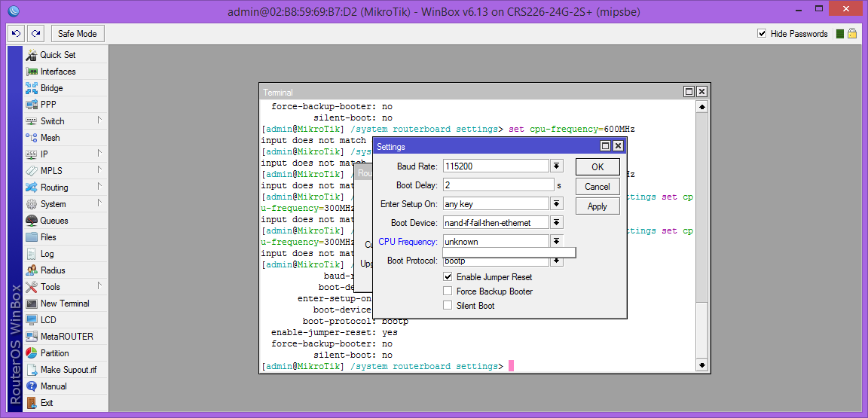Click the Redo arrow toolbar button
The width and height of the screenshot is (868, 418).
36,34
